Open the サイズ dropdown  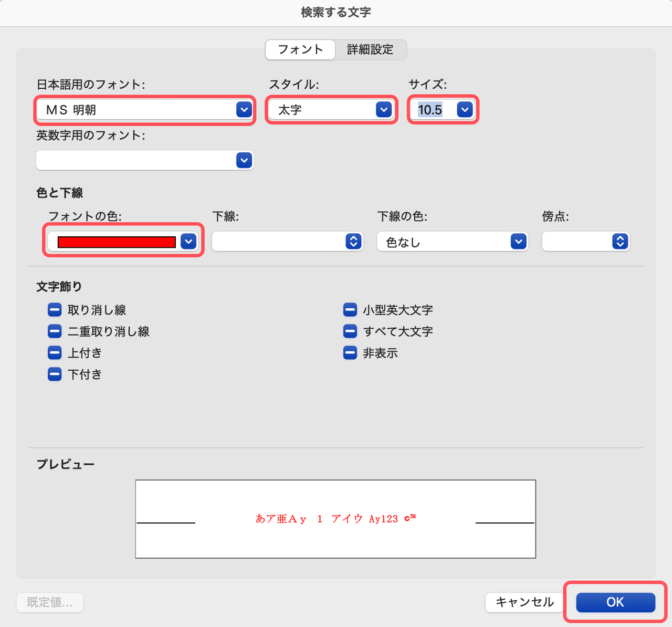pyautogui.click(x=464, y=110)
